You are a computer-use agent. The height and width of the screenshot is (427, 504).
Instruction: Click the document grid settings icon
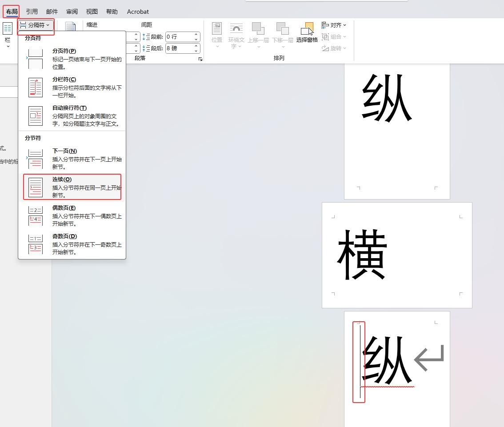coord(71,25)
